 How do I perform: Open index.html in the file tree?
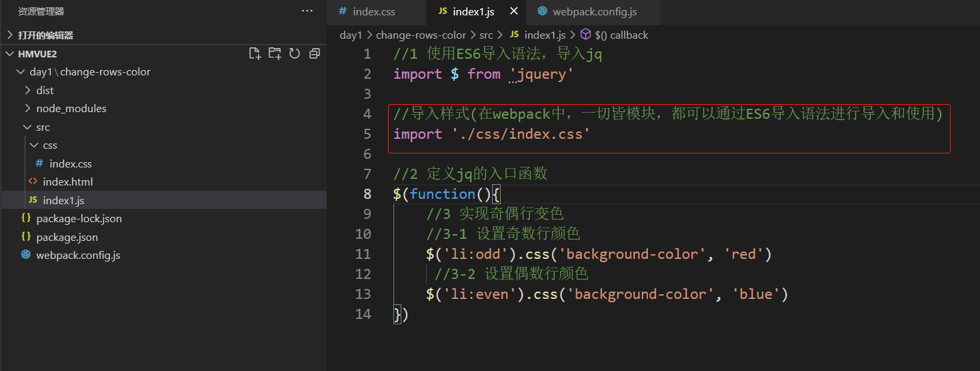point(67,181)
